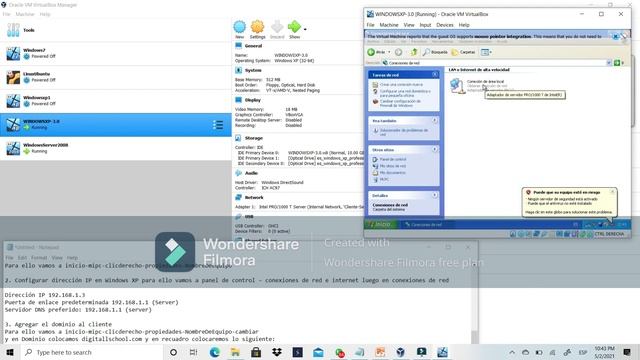640x360 pixels.
Task: Select Tools in the VirtualBox Manager sidebar
Action: click(116, 30)
